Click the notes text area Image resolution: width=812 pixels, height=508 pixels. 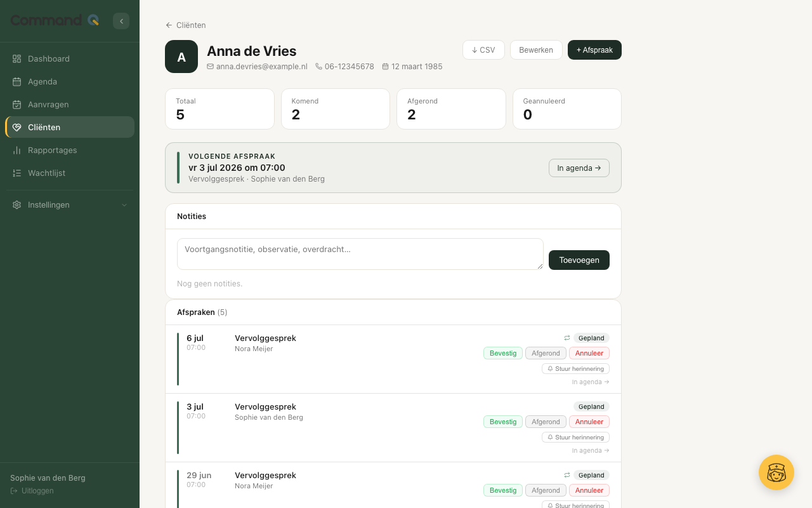coord(360,254)
